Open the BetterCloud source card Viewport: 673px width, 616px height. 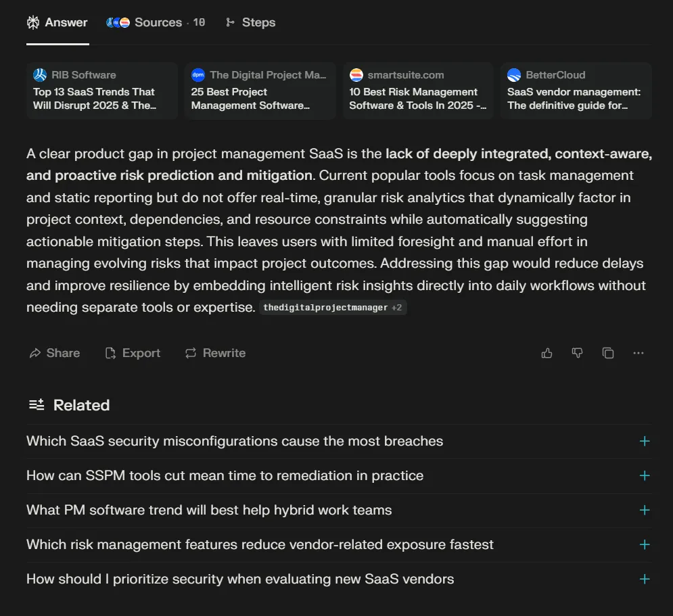coord(576,91)
